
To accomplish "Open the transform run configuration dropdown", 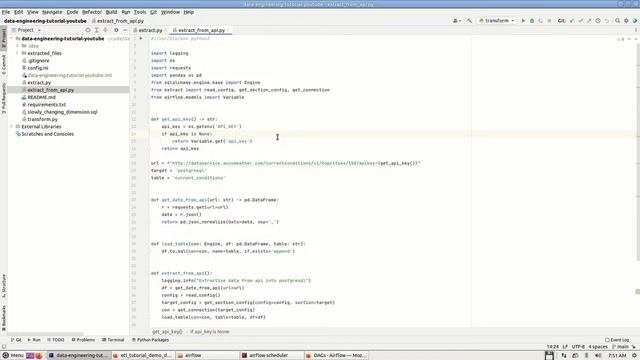I will point(497,20).
